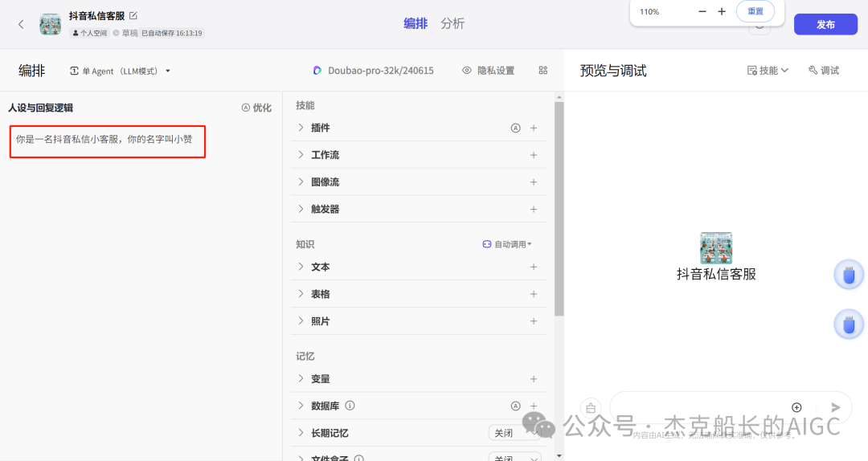Click the plus attachment icon in chat input
The image size is (868, 461).
[x=796, y=407]
